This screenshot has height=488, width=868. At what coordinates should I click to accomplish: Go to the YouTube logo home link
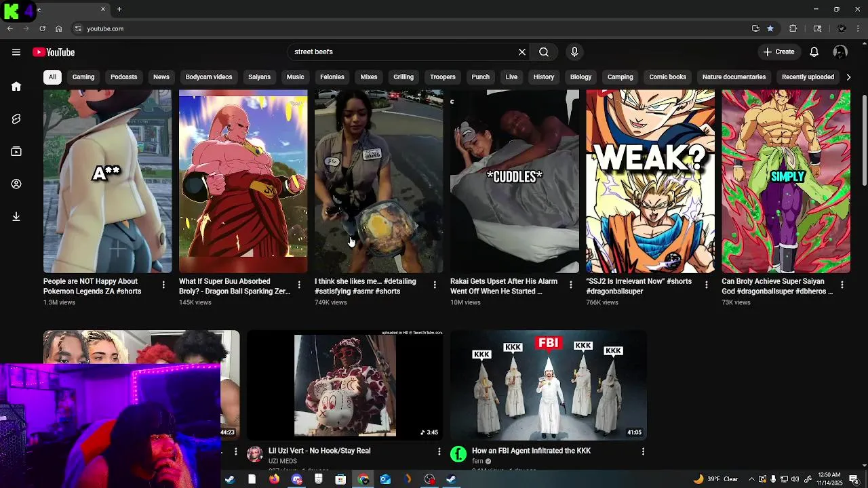click(54, 52)
